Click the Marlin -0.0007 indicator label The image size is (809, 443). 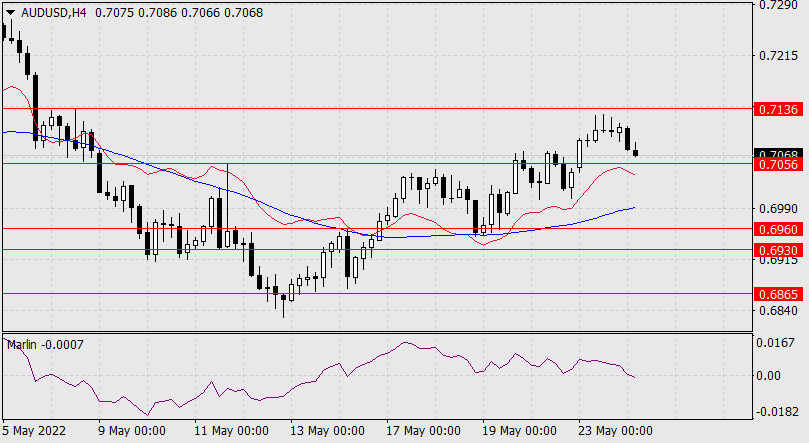[45, 344]
